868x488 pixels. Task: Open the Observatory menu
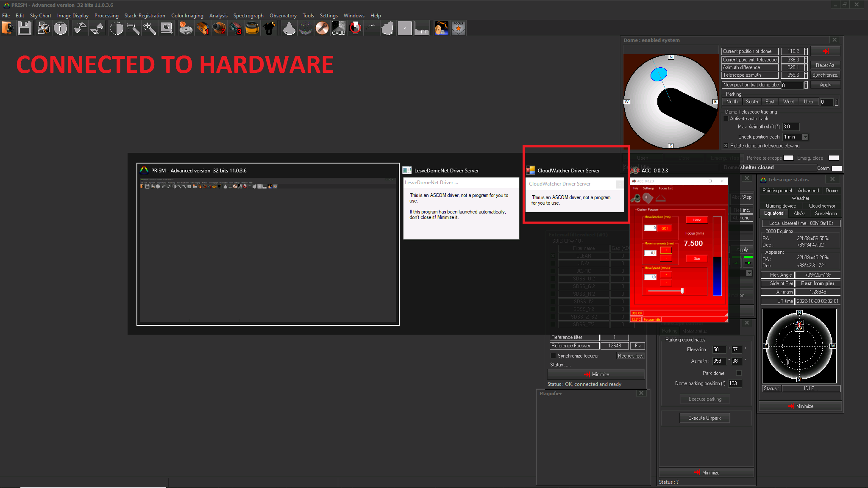click(x=283, y=16)
